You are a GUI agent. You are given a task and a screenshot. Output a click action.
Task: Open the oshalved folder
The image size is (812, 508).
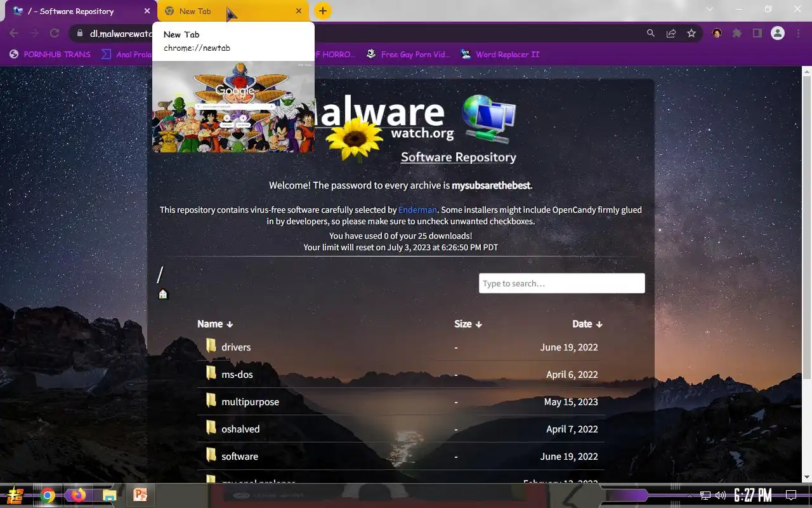tap(240, 429)
